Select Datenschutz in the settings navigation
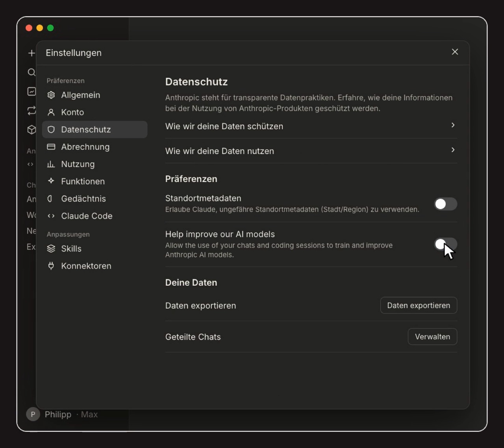 point(95,130)
